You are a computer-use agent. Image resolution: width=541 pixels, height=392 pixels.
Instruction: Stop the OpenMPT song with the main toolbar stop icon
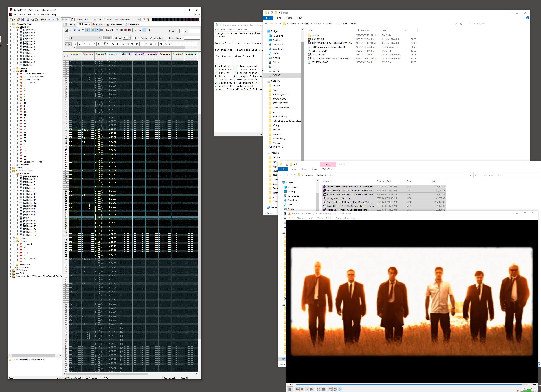coord(49,19)
